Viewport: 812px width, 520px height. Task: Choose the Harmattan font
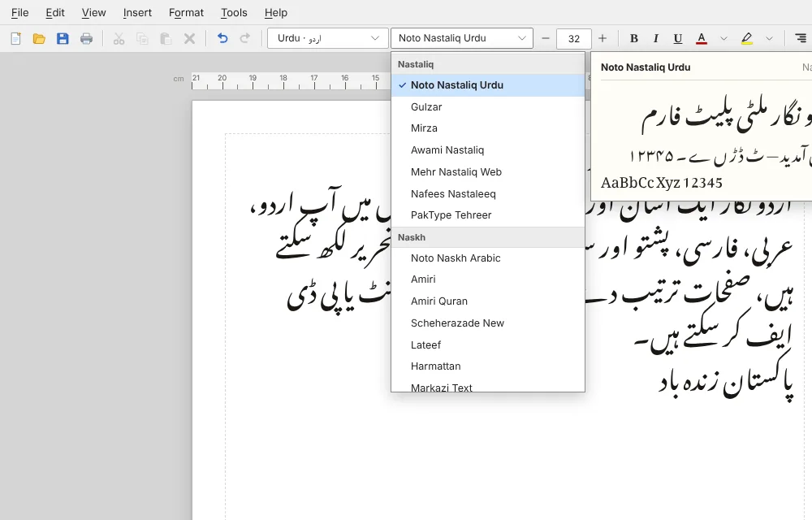[488, 366]
